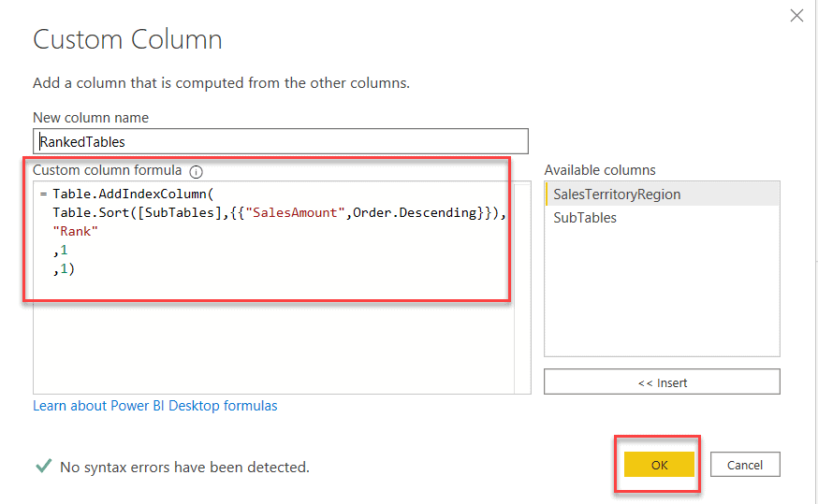Open Learn about Power BI Desktop formulas link
Viewport: 818px width, 504px height.
(x=155, y=406)
